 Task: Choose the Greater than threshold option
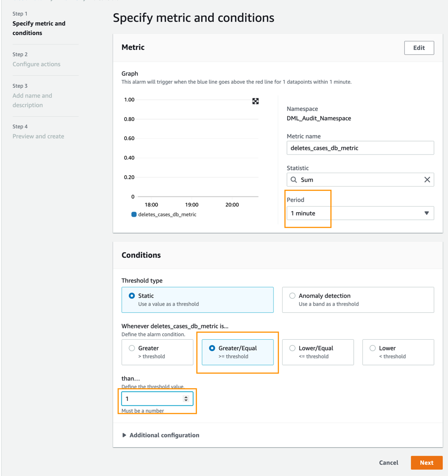coord(132,348)
